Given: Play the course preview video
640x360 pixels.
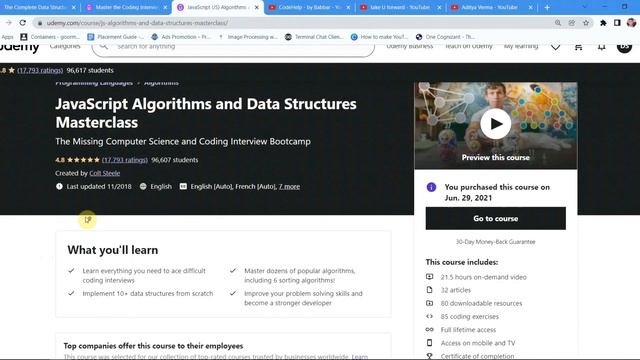Looking at the screenshot, I should tap(496, 124).
